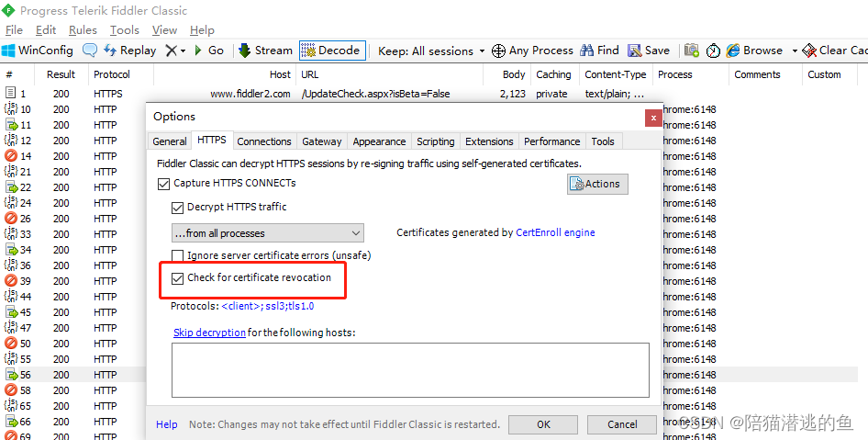868x440 pixels.
Task: Open WinConfig from the toolbar
Action: (x=38, y=51)
